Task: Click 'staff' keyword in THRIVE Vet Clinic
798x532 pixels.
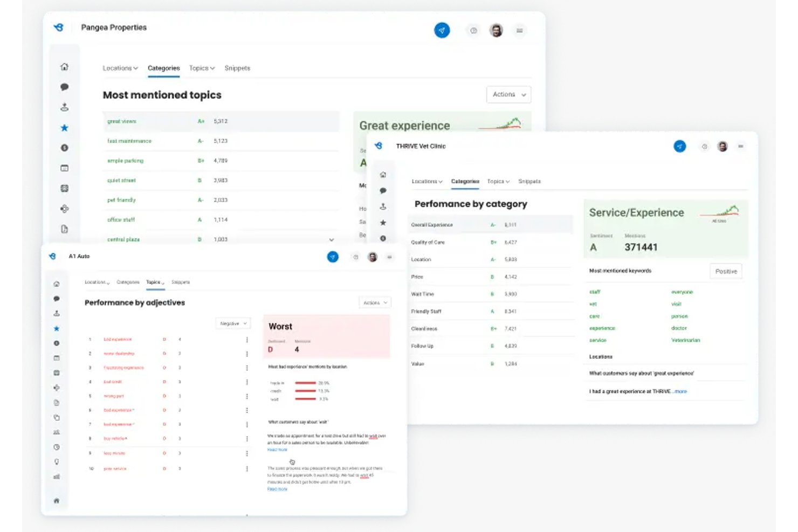Action: pos(595,292)
